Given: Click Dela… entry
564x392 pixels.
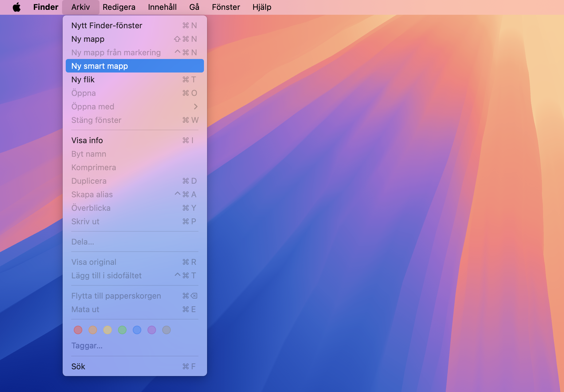Looking at the screenshot, I should click(135, 242).
